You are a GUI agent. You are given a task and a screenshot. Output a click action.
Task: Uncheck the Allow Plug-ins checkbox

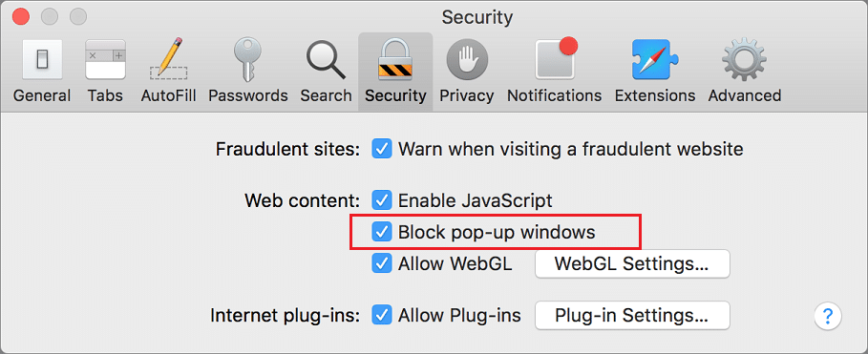[x=382, y=315]
